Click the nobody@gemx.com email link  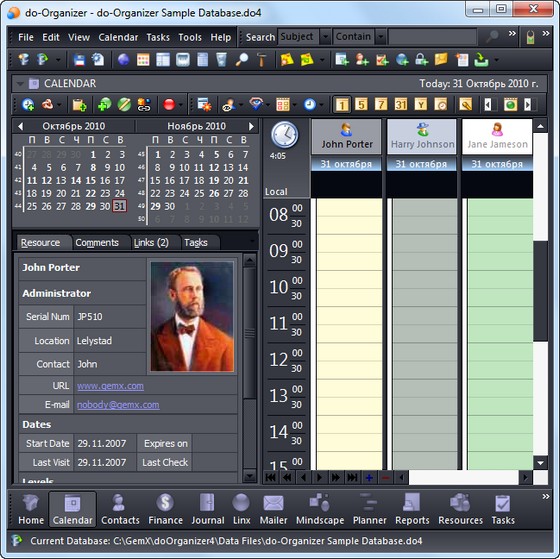tap(118, 405)
